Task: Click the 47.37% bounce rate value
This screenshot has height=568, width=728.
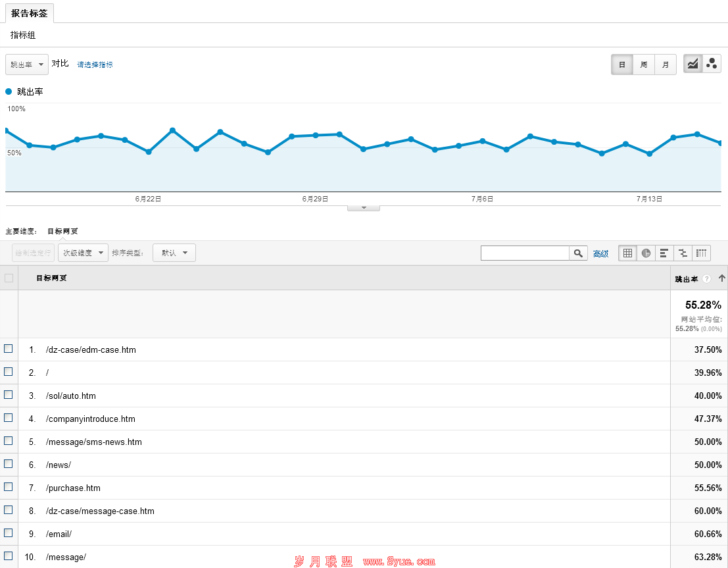Action: click(708, 419)
